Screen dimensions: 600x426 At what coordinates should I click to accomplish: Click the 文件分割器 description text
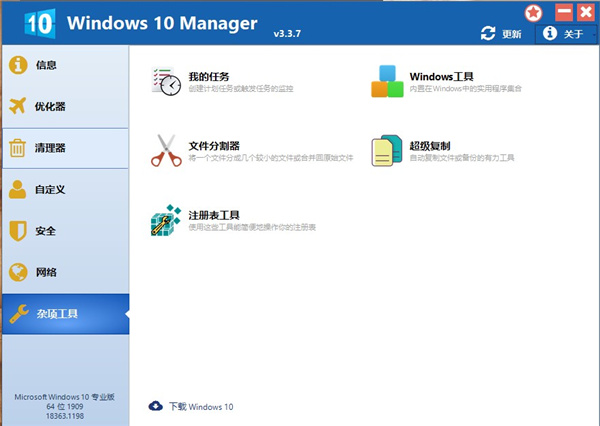(x=271, y=158)
